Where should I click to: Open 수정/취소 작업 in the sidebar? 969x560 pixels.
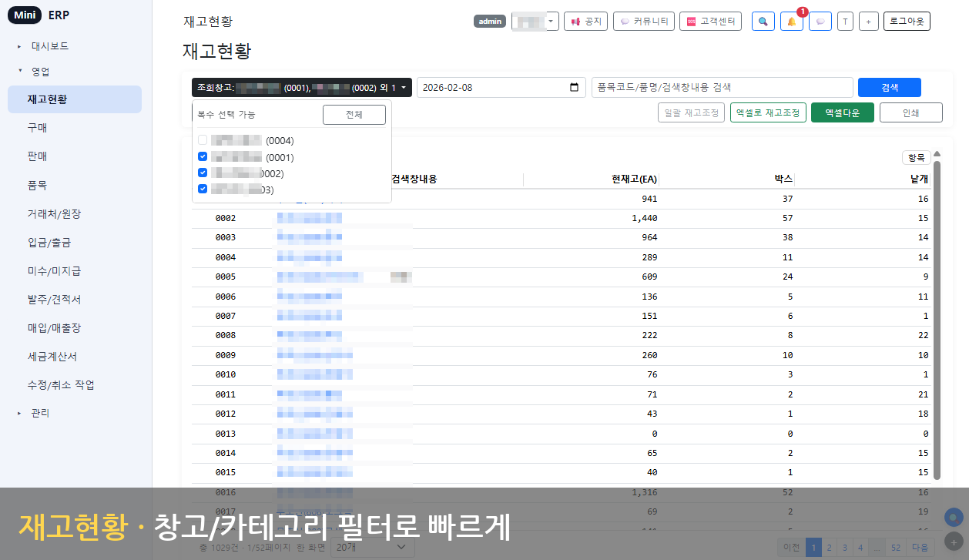coord(75,384)
